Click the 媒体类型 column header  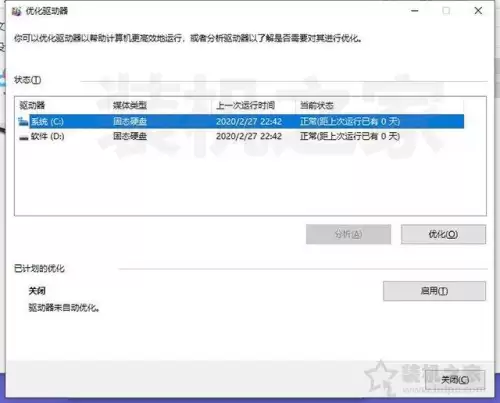click(x=130, y=106)
